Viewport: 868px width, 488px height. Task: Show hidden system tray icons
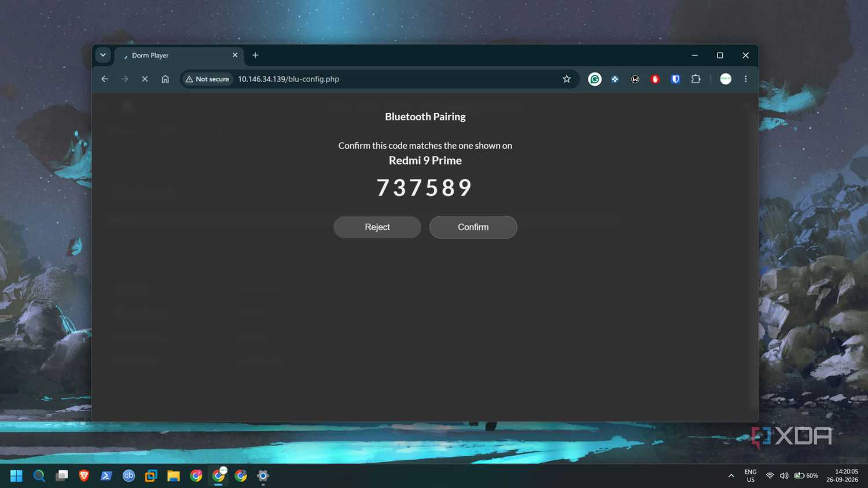click(731, 476)
